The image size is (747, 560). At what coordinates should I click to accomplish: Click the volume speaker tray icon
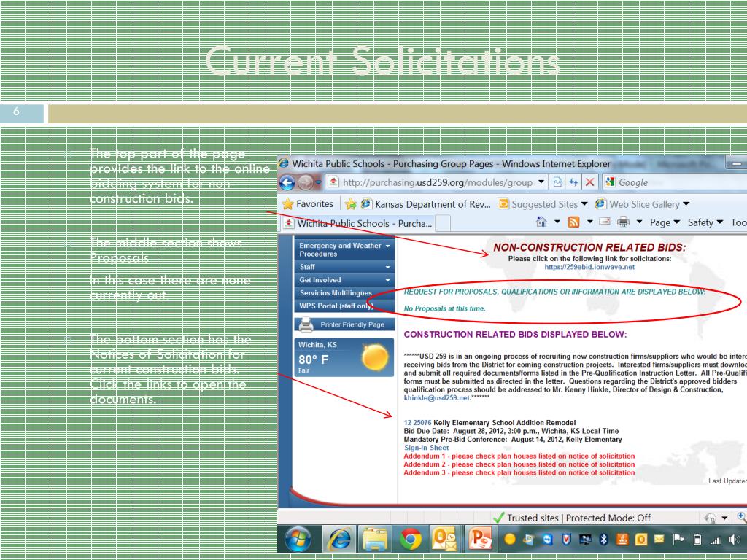(x=734, y=539)
